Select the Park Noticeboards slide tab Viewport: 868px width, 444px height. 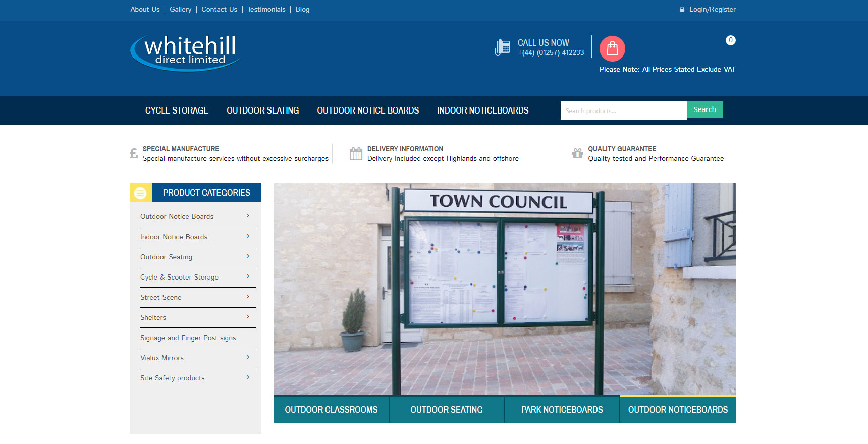pos(562,410)
